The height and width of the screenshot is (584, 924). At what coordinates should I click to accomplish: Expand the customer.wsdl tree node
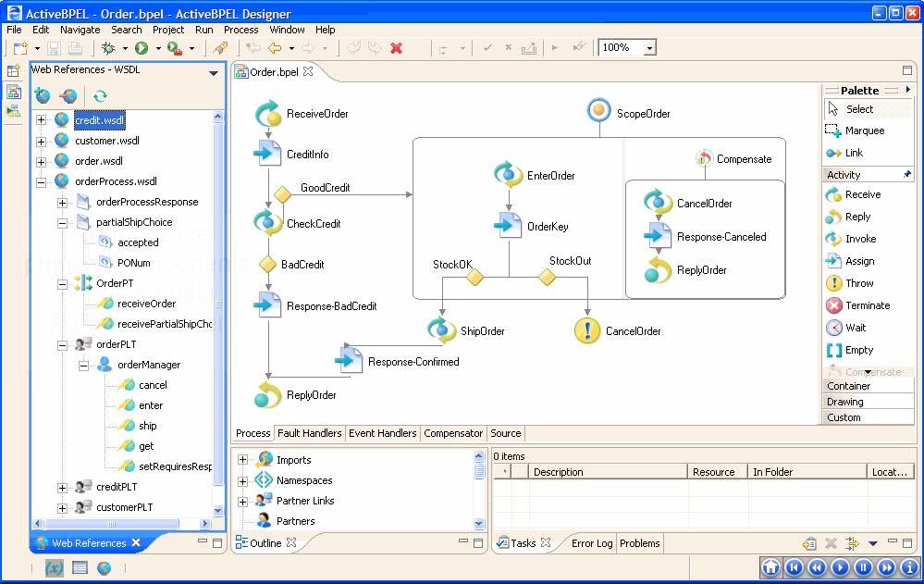click(41, 141)
